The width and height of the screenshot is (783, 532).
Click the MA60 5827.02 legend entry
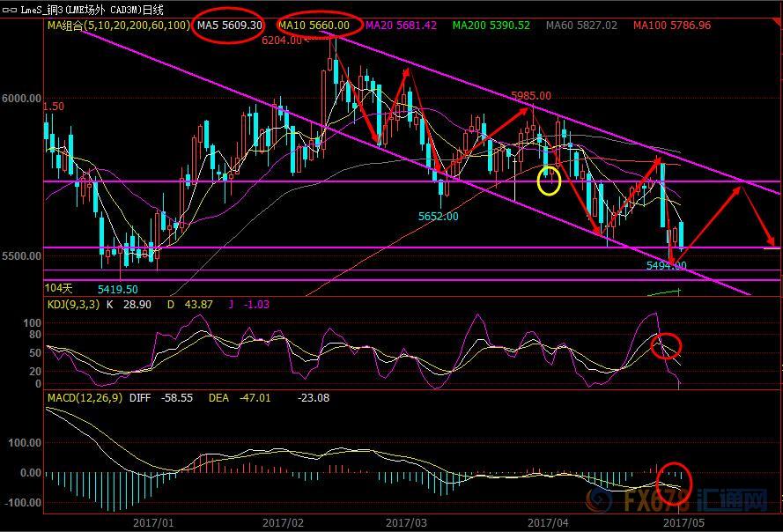581,26
